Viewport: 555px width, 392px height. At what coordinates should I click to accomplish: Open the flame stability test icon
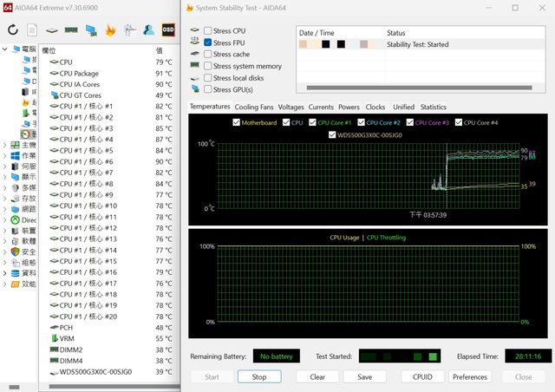pyautogui.click(x=110, y=29)
